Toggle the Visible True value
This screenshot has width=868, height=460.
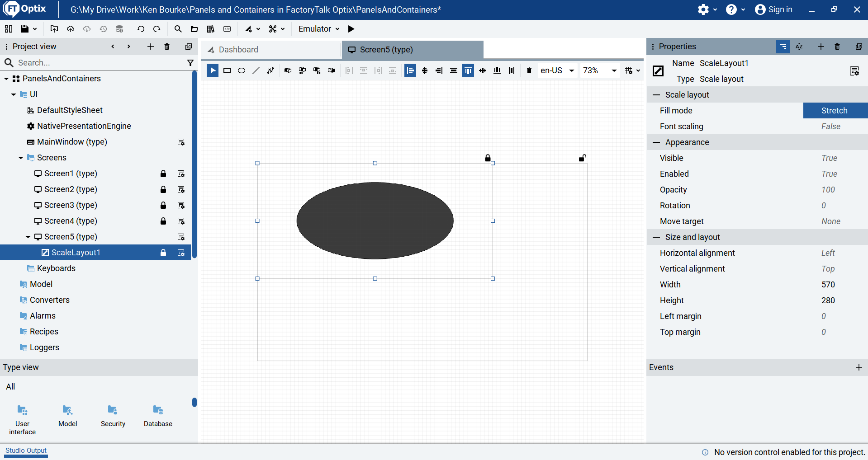[829, 158]
